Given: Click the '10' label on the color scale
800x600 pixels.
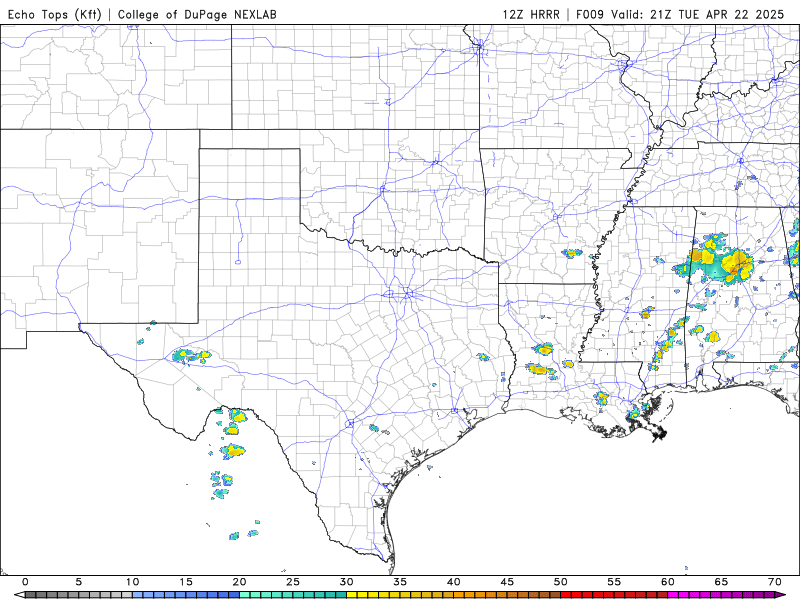Looking at the screenshot, I should click(x=132, y=582).
